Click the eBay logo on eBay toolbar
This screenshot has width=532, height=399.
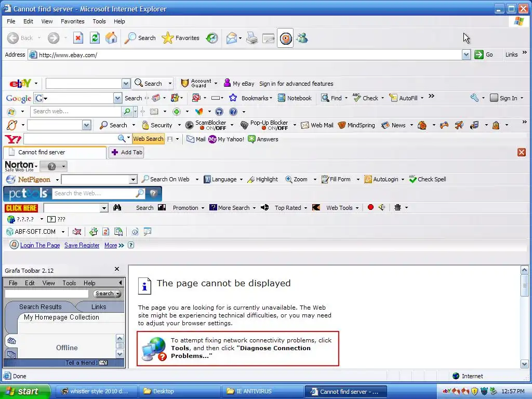20,84
